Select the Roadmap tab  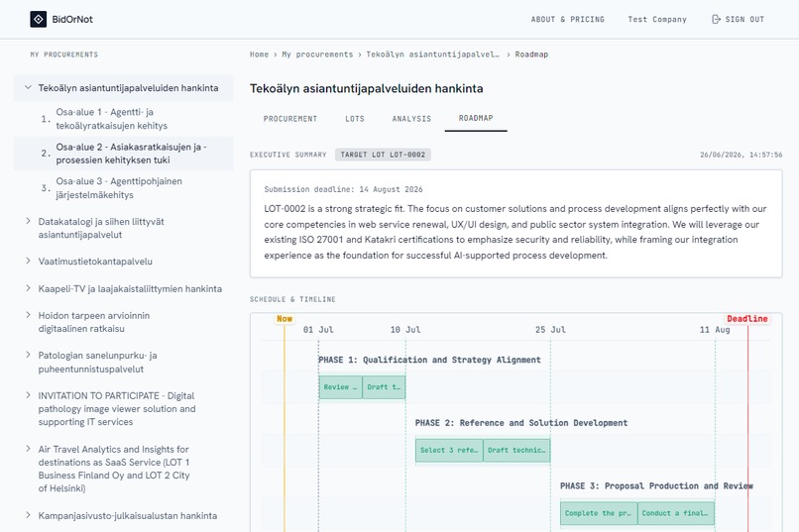coord(476,119)
